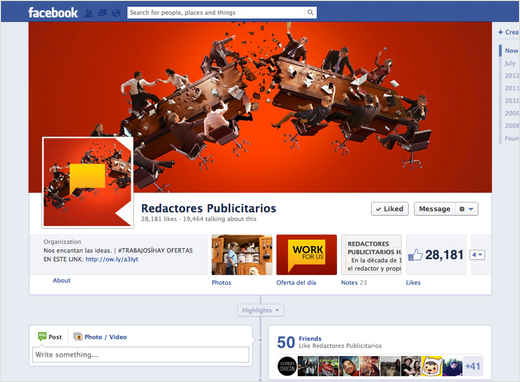
Task: Open Work For Us thumbnail
Action: pos(307,255)
